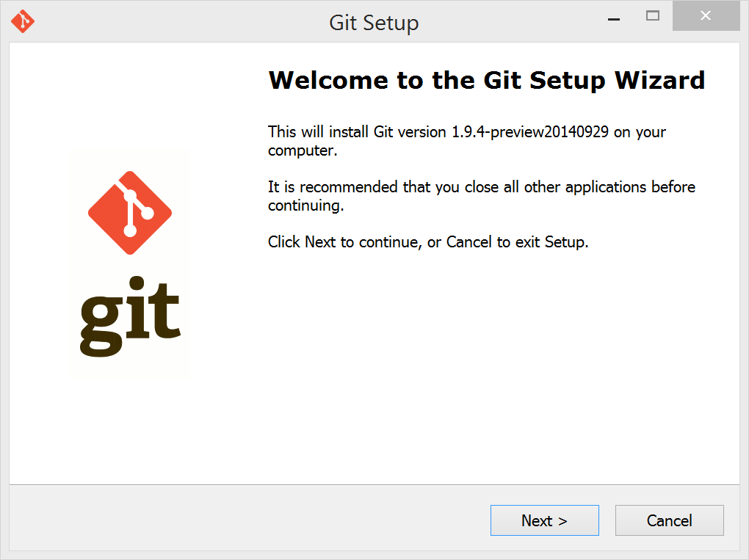
Task: Click the word 'computer.' under version line
Action: click(x=303, y=151)
